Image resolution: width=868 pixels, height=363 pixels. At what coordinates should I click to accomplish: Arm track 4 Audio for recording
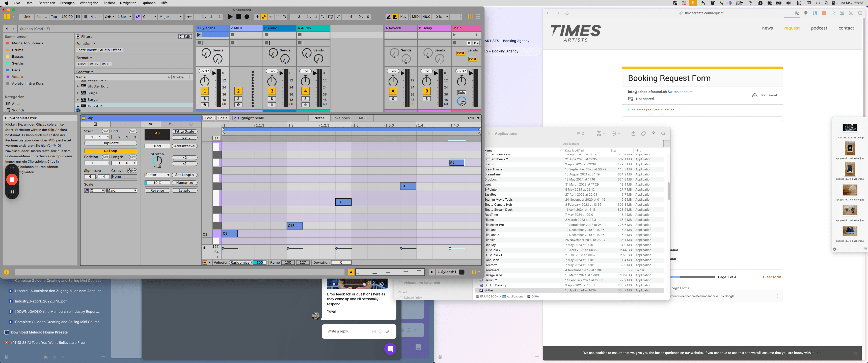[x=305, y=105]
